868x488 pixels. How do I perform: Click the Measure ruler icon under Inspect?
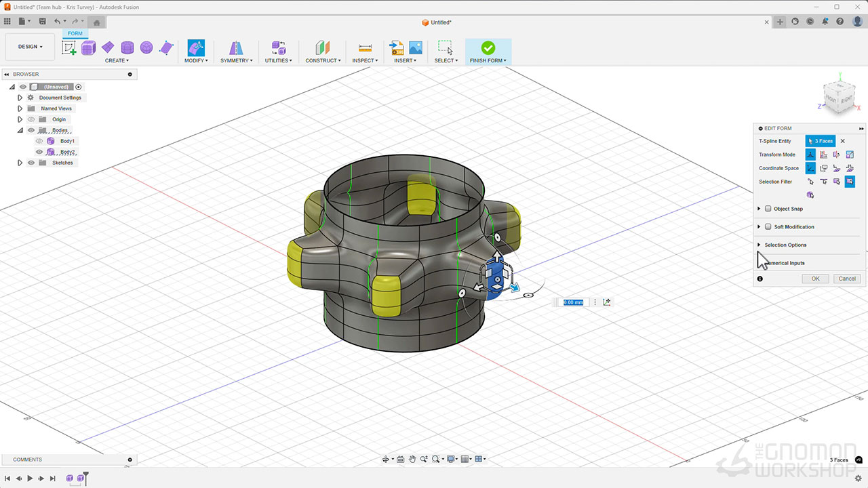366,47
